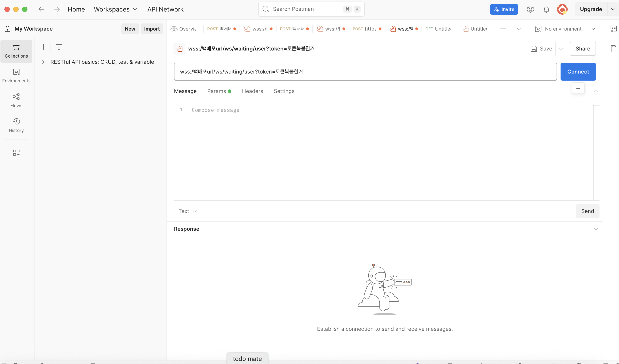Screen dimensions: 619x364
Task: Click the Connect button
Action: tap(578, 72)
